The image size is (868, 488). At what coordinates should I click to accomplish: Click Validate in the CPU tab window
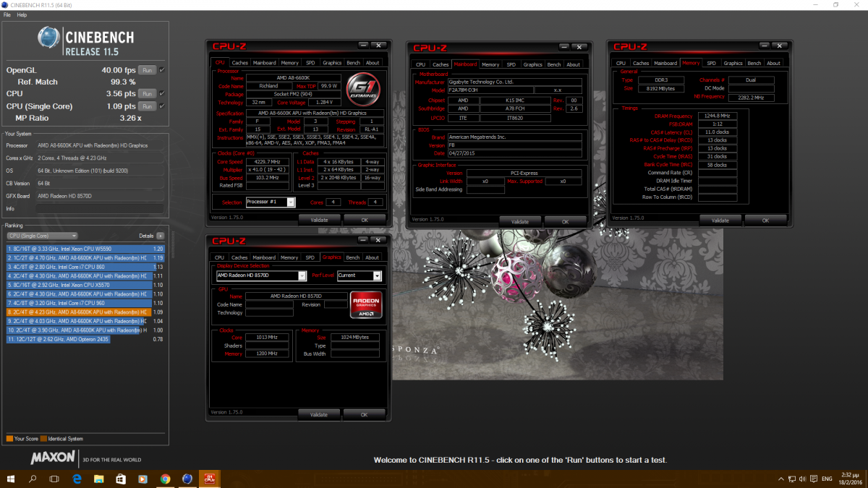tap(318, 219)
